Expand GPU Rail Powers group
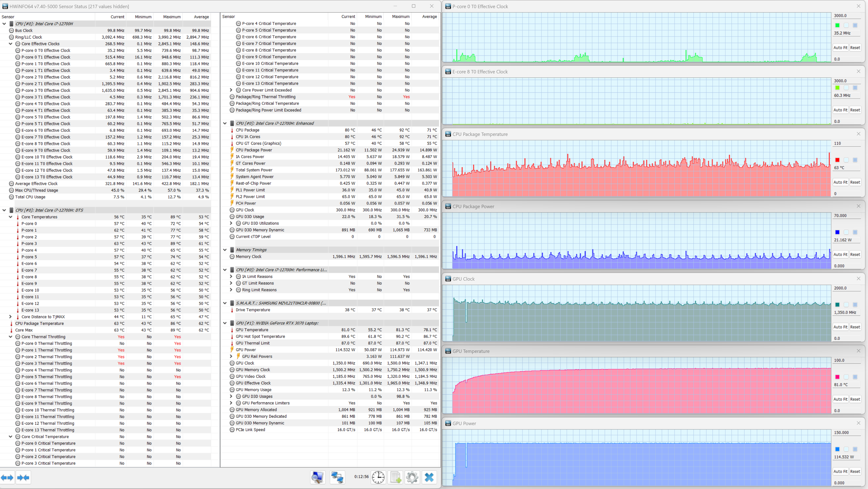 [231, 356]
